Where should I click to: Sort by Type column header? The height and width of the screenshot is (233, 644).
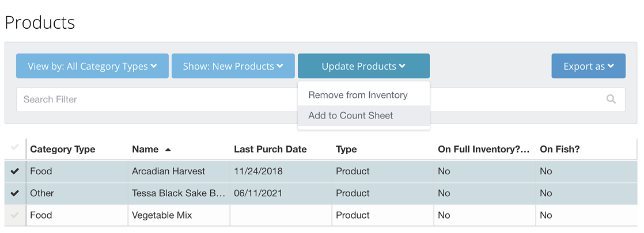[x=346, y=150]
